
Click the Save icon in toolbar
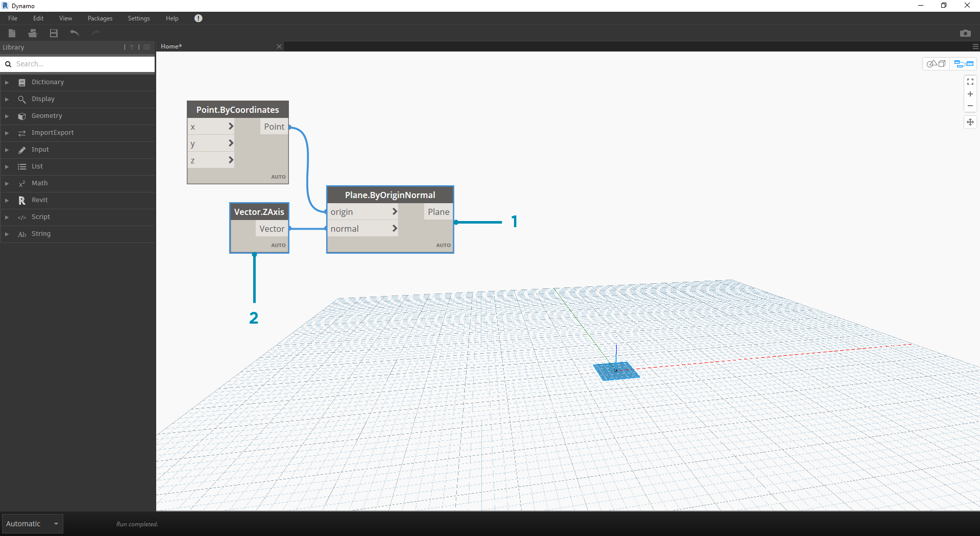pos(54,33)
